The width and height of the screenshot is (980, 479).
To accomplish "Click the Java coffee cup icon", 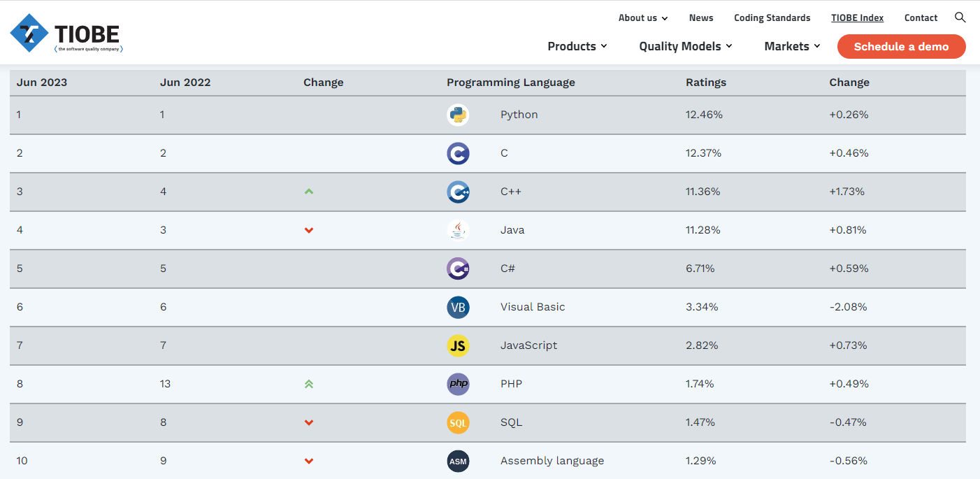I will [x=458, y=230].
